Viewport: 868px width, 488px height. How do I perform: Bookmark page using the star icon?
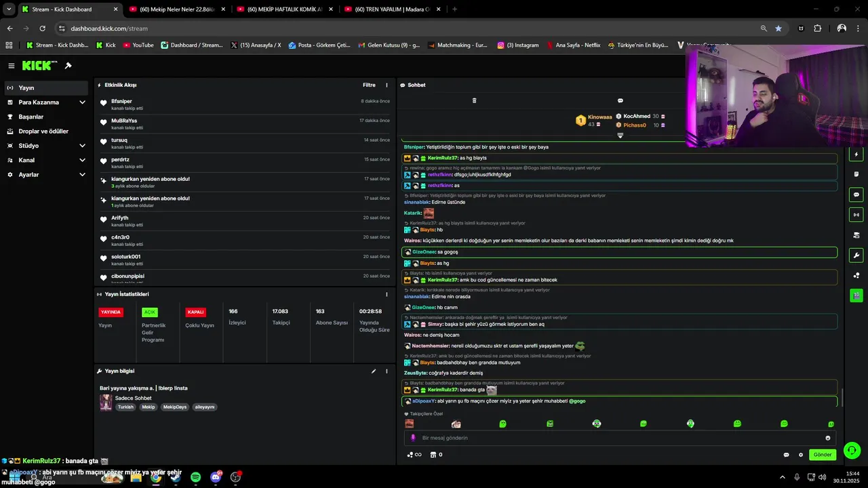tap(778, 28)
